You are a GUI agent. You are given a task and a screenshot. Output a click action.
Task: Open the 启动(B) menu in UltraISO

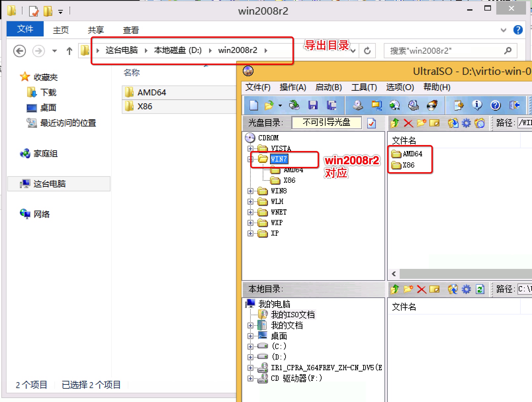pyautogui.click(x=329, y=87)
